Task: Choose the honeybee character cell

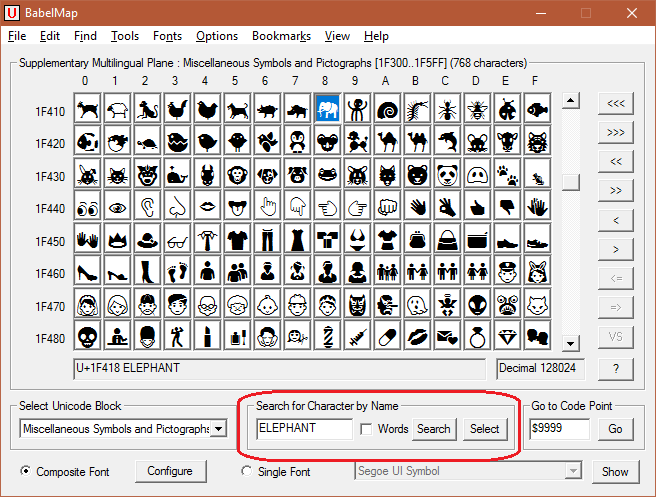Action: point(477,108)
